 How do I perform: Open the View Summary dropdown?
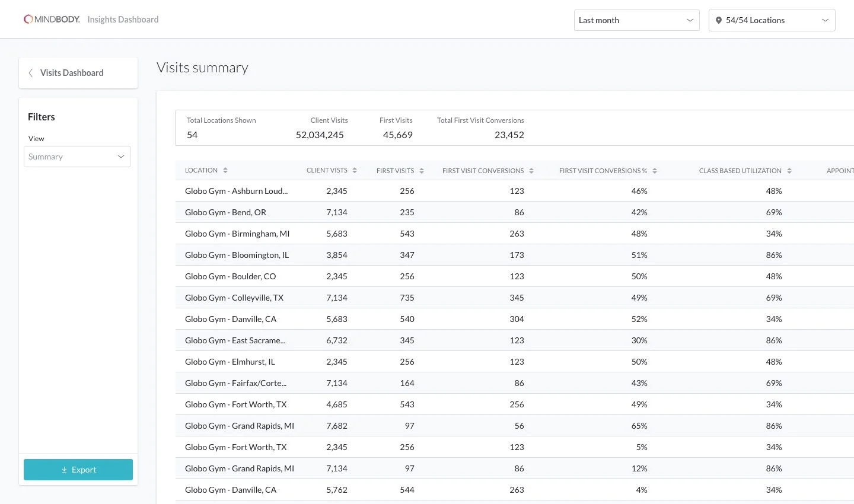77,157
